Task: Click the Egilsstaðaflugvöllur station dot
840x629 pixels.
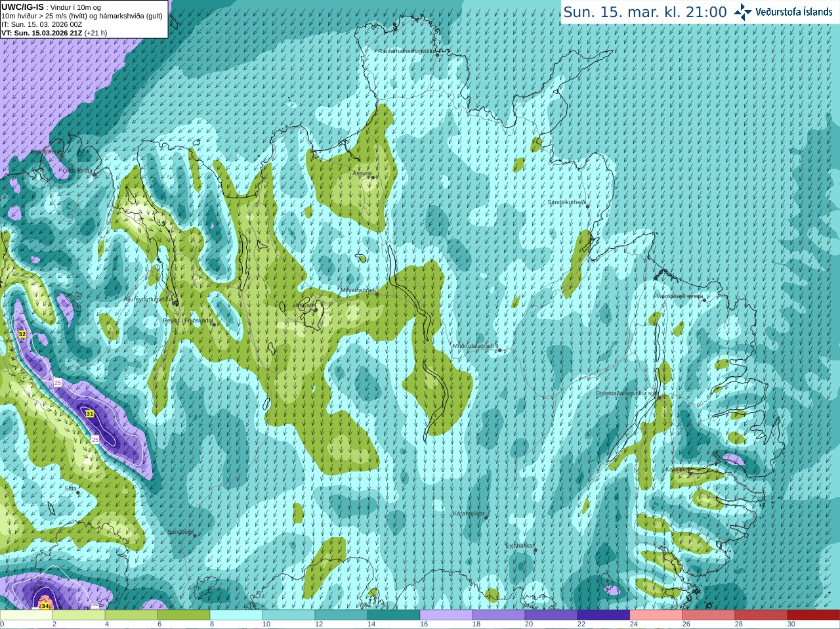Action: tap(659, 397)
